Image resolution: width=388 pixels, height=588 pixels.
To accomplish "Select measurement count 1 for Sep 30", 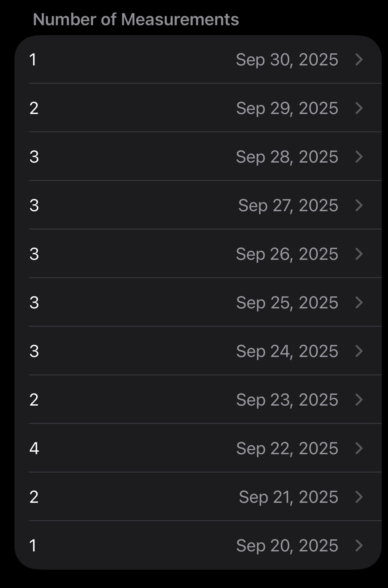I will pyautogui.click(x=33, y=59).
